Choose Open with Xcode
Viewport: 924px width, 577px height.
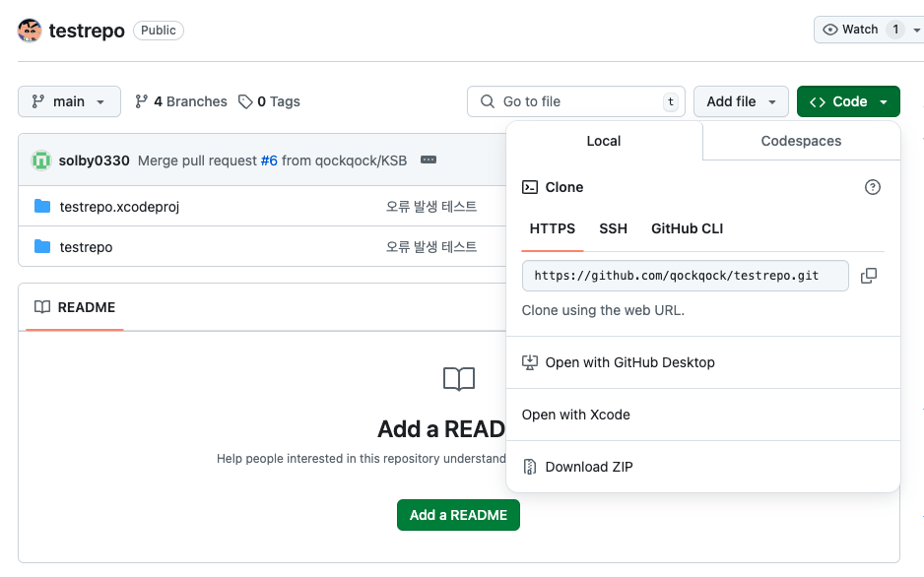tap(702, 415)
